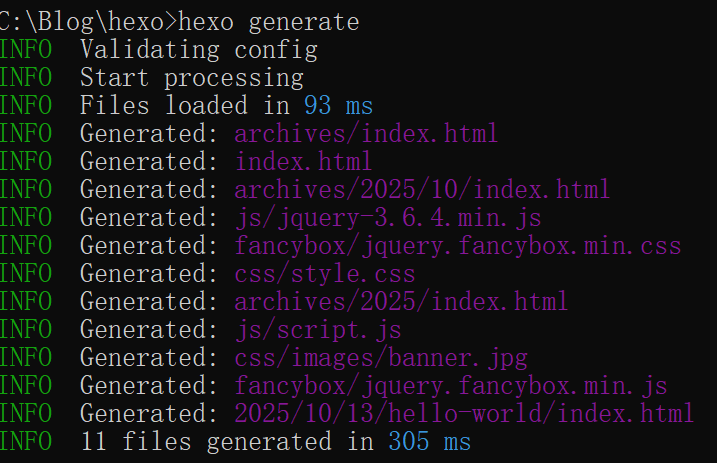Screen dimensions: 717x463
Task: Click '2025/10/13/hello-world/index.html' path
Action: (x=464, y=414)
